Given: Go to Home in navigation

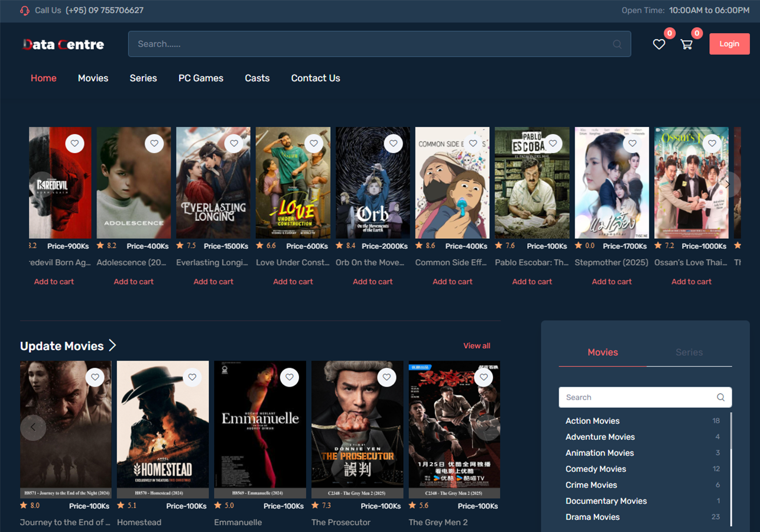Looking at the screenshot, I should pos(44,78).
